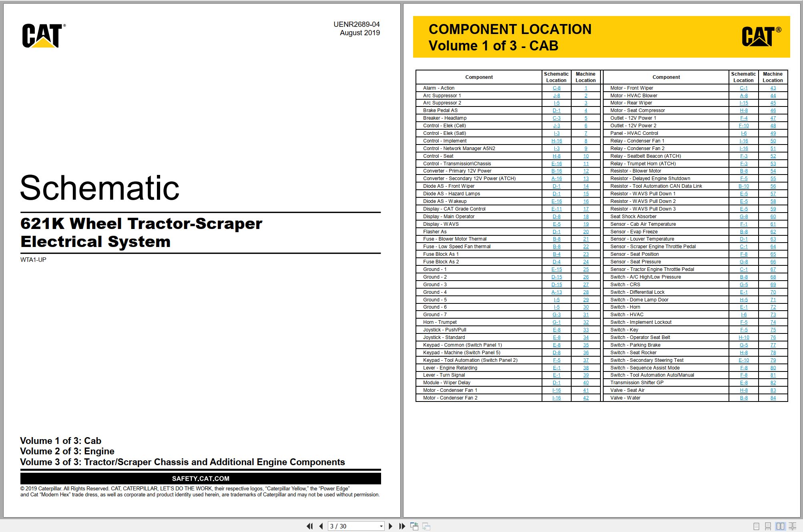Select two-page facing layout
The image size is (803, 532).
(x=780, y=526)
